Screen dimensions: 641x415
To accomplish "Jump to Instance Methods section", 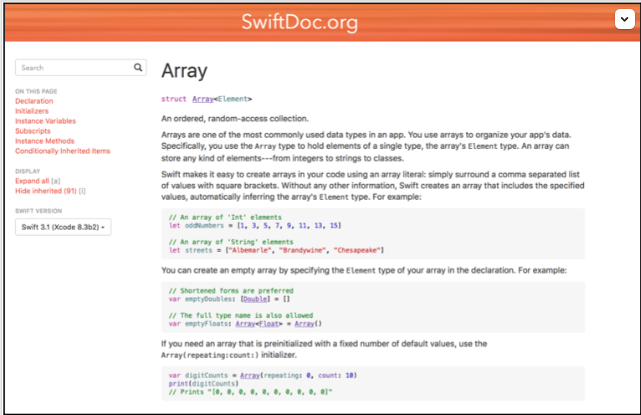I will [45, 141].
